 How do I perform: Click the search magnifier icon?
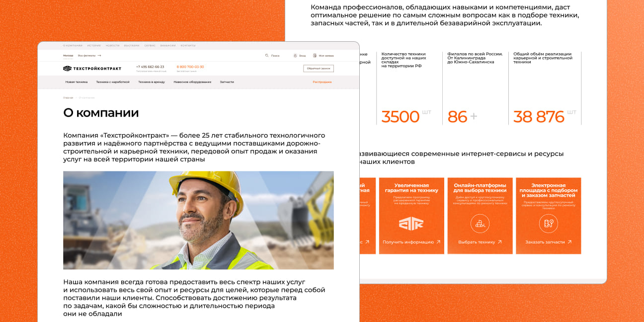[267, 56]
